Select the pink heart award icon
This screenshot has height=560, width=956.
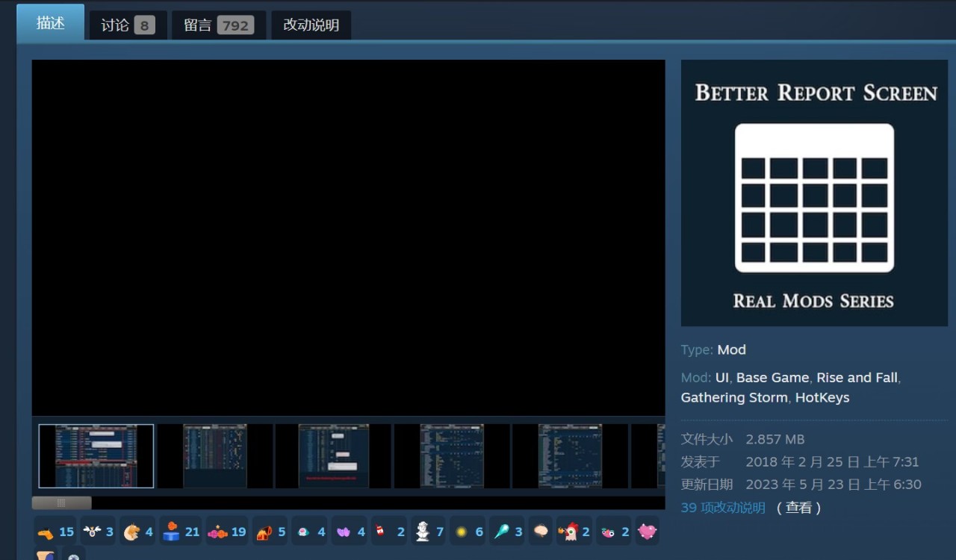[x=647, y=532]
